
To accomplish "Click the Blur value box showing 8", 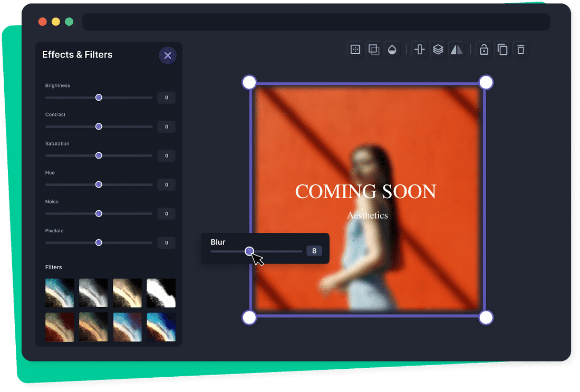I will tap(314, 251).
